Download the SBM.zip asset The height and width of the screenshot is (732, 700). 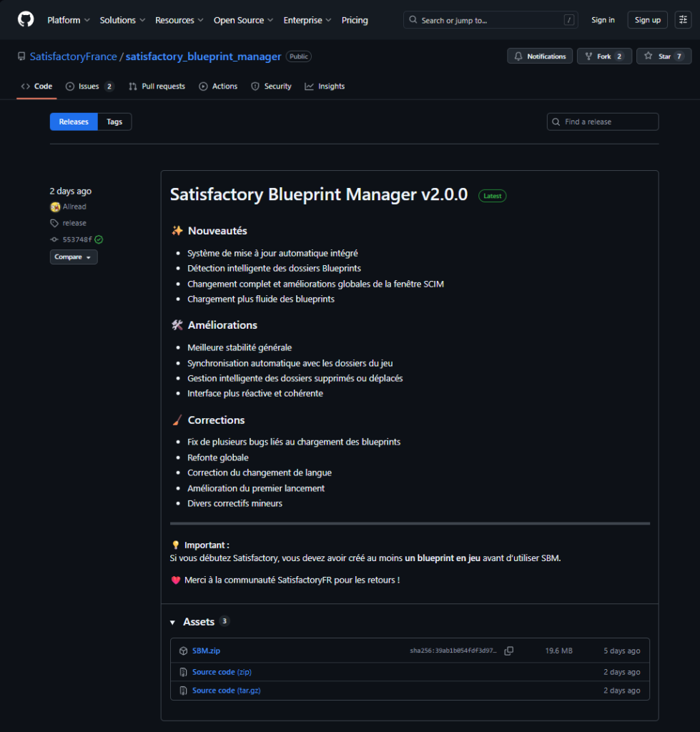(206, 651)
